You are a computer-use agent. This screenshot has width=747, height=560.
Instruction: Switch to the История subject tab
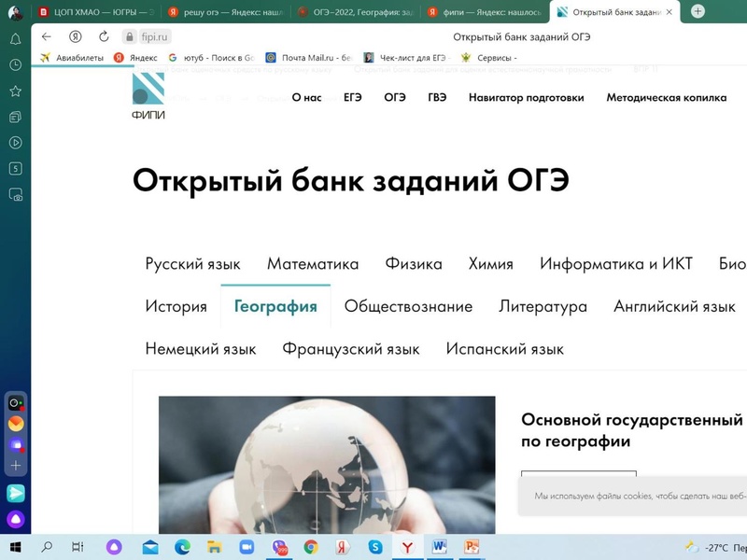176,306
